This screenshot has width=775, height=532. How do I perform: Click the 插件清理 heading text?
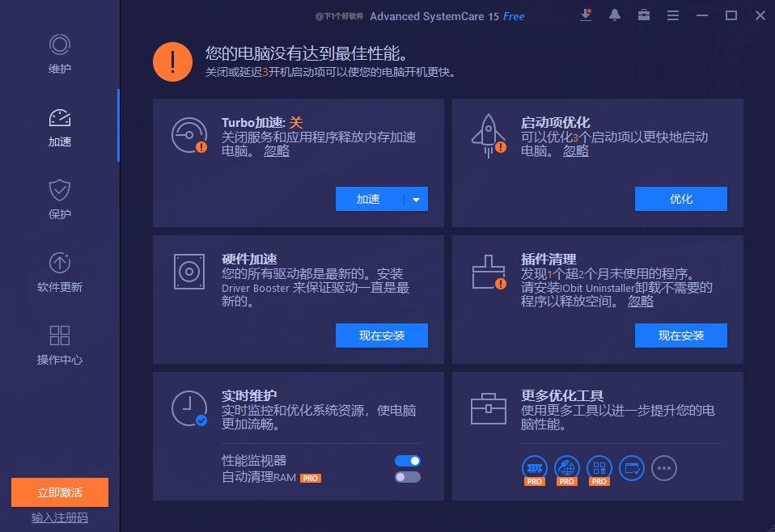click(x=548, y=259)
